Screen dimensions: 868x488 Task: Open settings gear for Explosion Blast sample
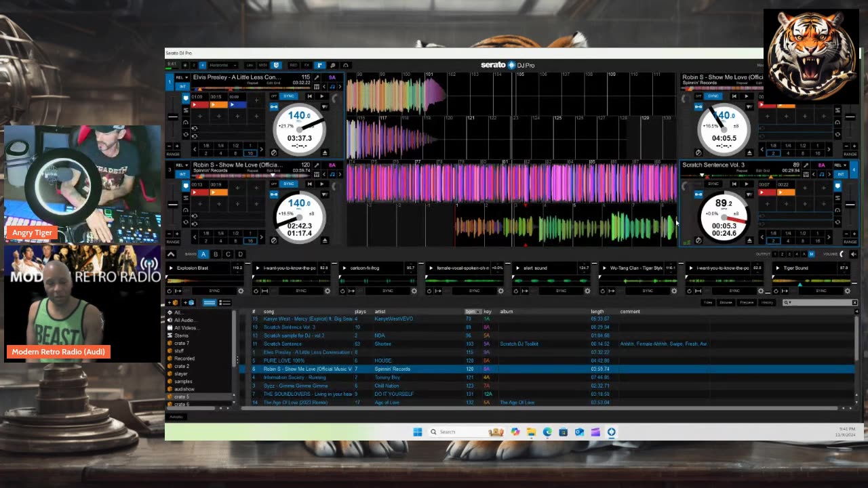241,291
